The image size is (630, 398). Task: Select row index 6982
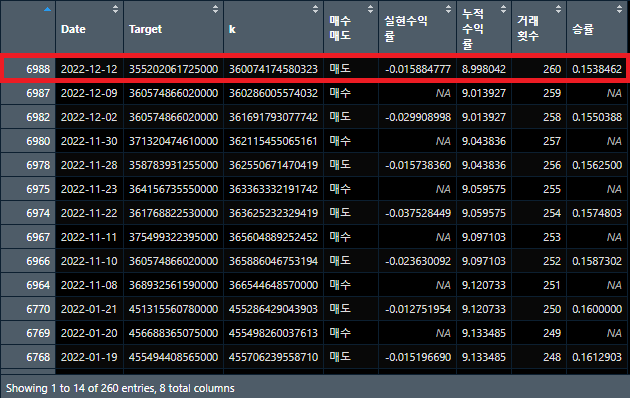point(38,117)
